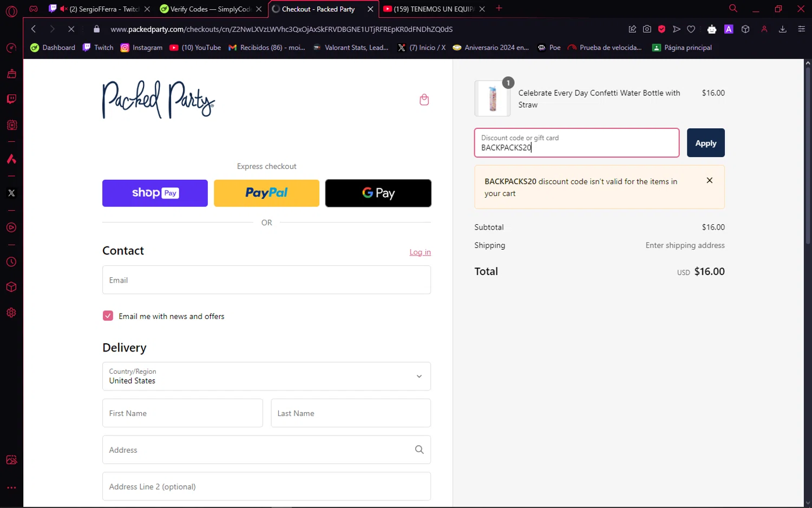This screenshot has height=508, width=812.
Task: Open X (Twitter) panel in sidebar
Action: (x=11, y=193)
